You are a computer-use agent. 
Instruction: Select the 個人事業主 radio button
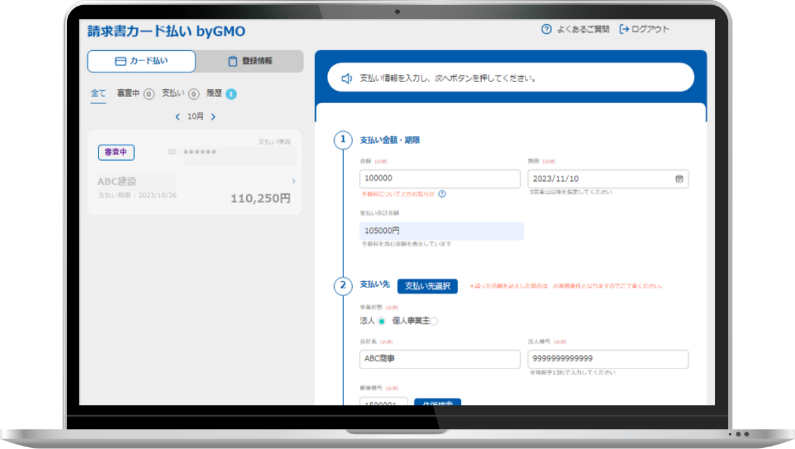click(433, 321)
